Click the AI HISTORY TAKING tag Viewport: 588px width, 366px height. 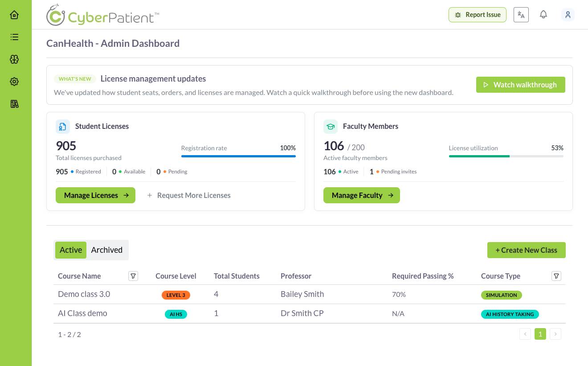point(510,314)
